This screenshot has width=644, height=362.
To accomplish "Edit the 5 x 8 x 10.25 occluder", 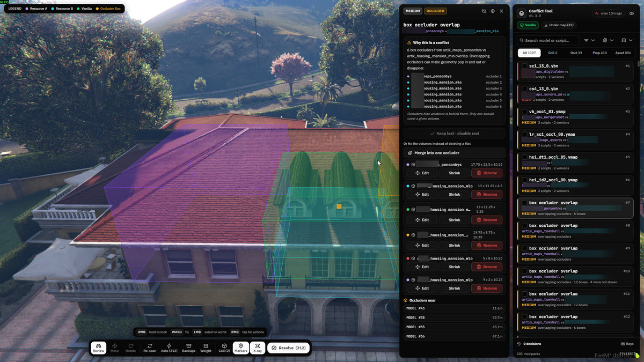I will 422,267.
